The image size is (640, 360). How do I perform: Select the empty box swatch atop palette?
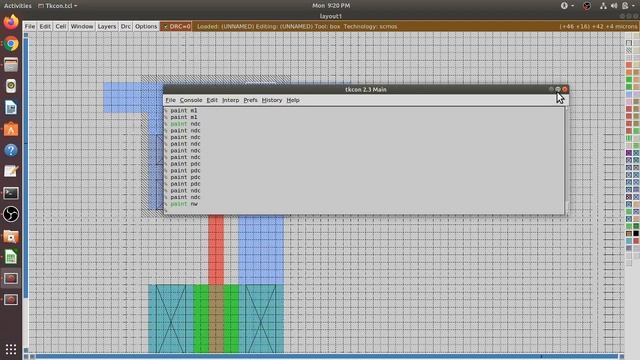coord(629,43)
